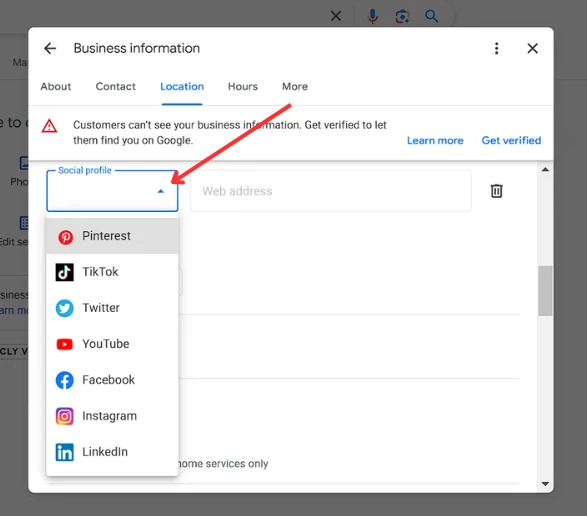
Task: Clear the search box with X icon
Action: pyautogui.click(x=336, y=16)
